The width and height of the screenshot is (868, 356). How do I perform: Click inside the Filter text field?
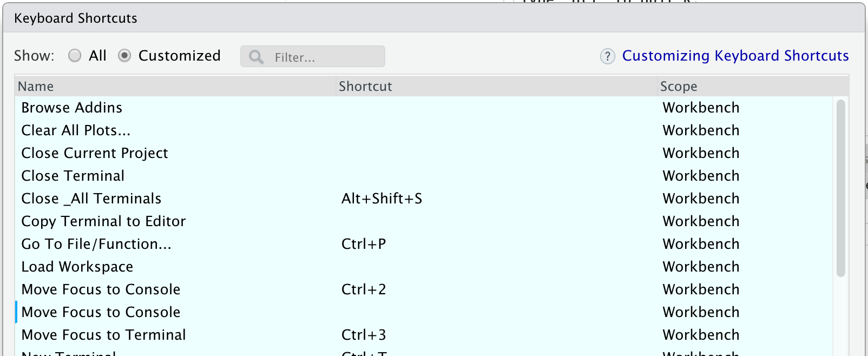pos(319,56)
